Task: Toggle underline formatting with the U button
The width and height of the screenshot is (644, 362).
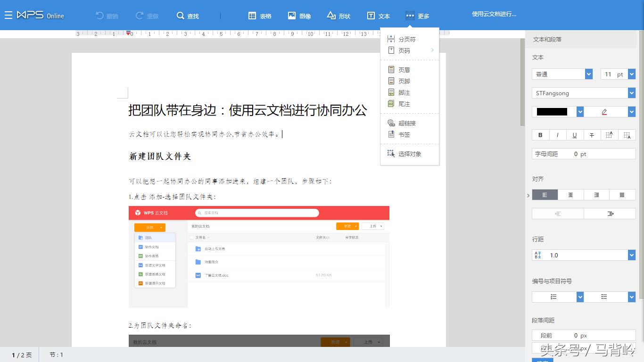Action: (x=574, y=134)
